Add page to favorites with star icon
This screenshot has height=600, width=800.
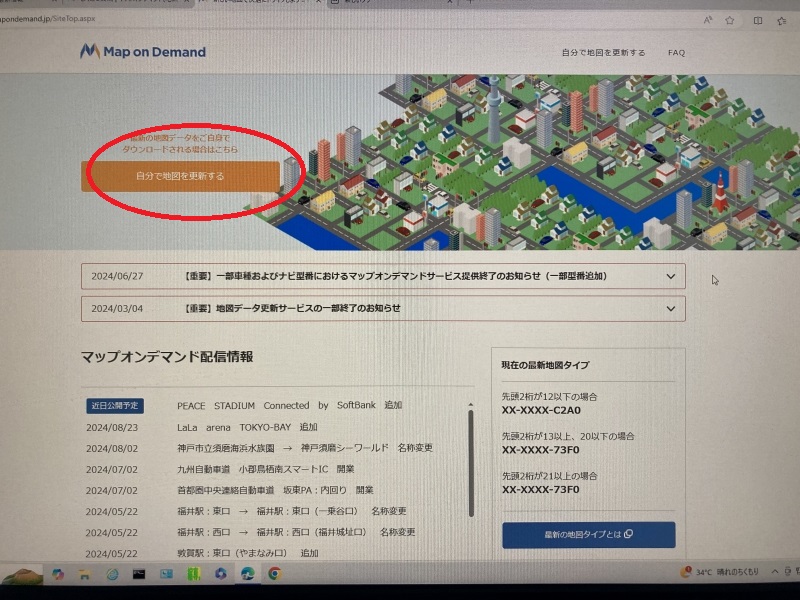730,20
